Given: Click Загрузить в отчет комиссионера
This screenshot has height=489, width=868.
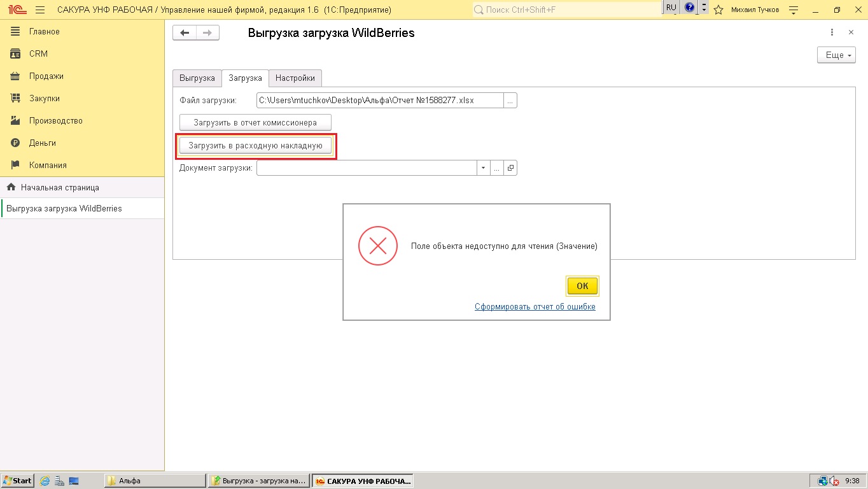Looking at the screenshot, I should point(256,122).
